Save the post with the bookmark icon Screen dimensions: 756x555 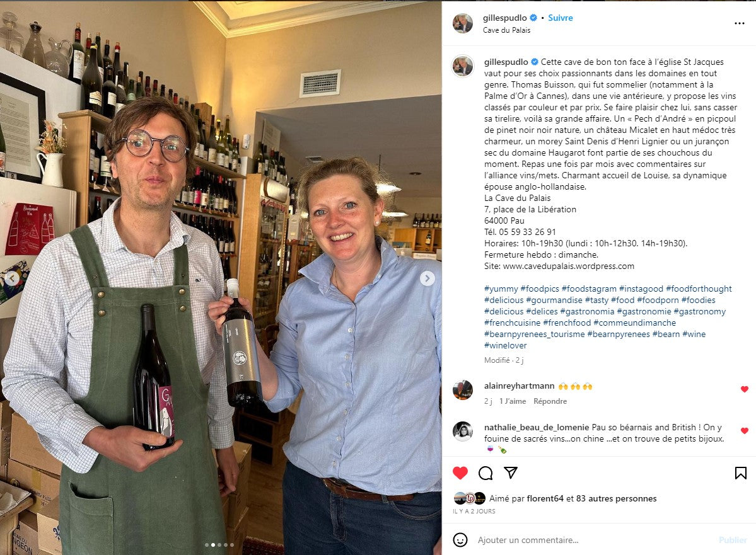[x=741, y=473]
